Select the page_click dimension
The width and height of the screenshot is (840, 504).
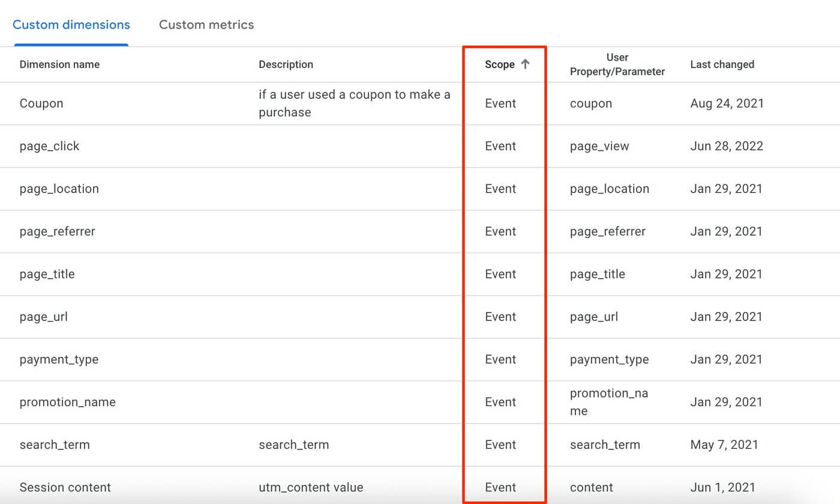click(x=49, y=146)
